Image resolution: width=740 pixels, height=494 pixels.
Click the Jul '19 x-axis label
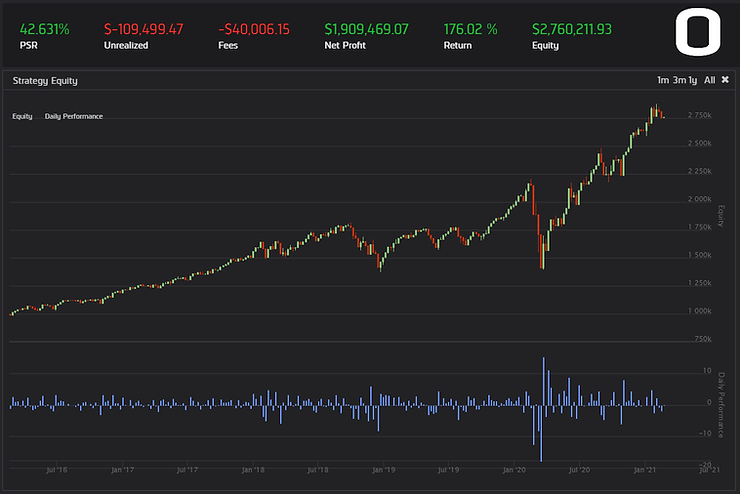point(448,470)
